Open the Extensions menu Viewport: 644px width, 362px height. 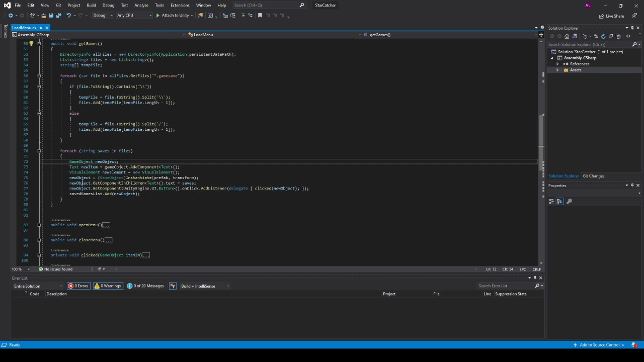point(180,6)
